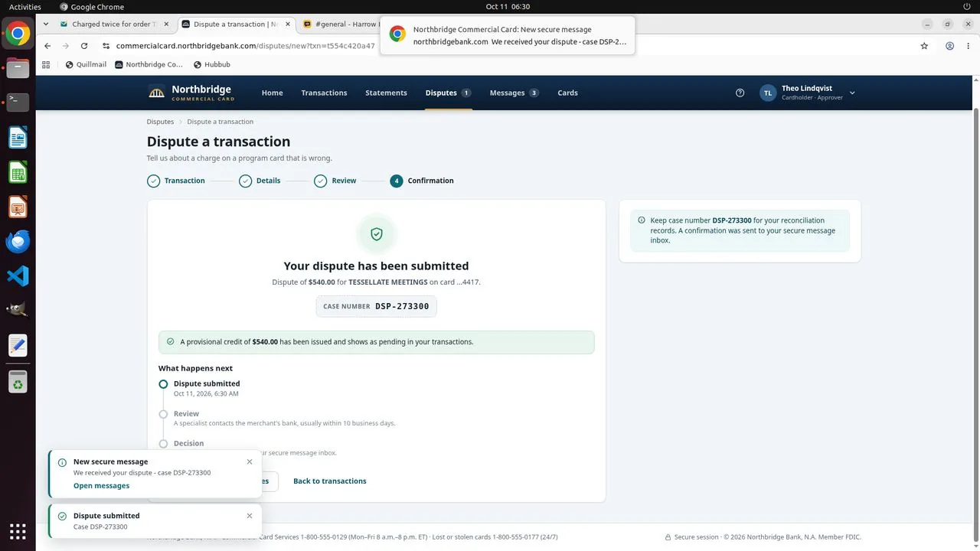
Task: Switch to the #general Harrow tab
Action: point(341,24)
